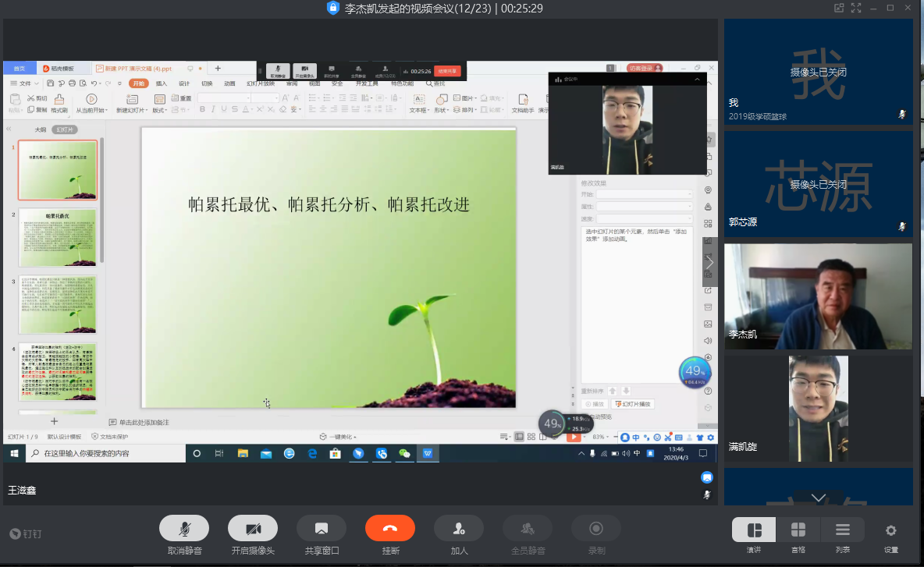Click the 钉钉 DingTalk logo
Screen dimensions: 924x567
tap(26, 534)
